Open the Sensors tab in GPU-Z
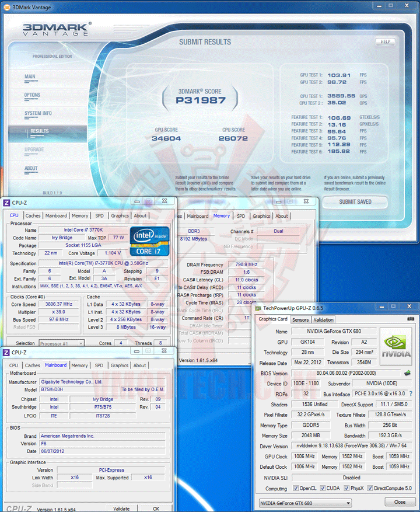 [x=300, y=320]
